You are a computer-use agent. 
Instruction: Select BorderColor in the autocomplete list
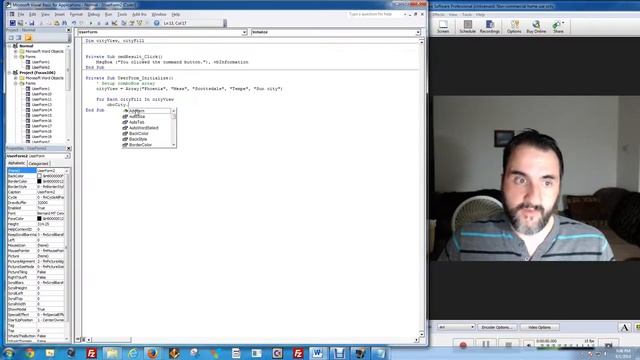point(140,145)
